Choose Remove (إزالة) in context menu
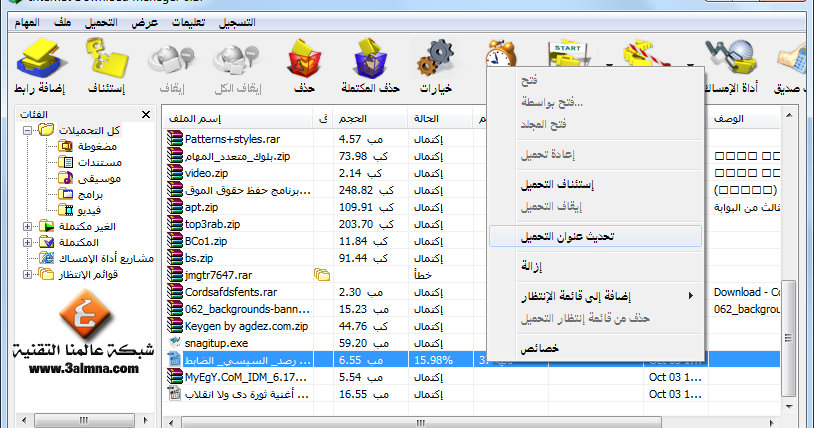The image size is (814, 428). point(595,266)
